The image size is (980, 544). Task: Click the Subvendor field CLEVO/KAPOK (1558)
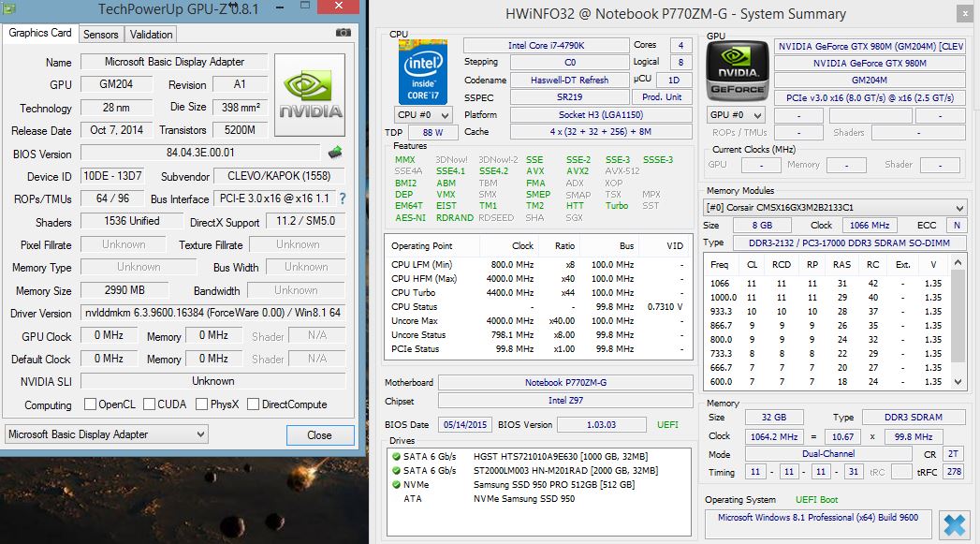pyautogui.click(x=279, y=176)
